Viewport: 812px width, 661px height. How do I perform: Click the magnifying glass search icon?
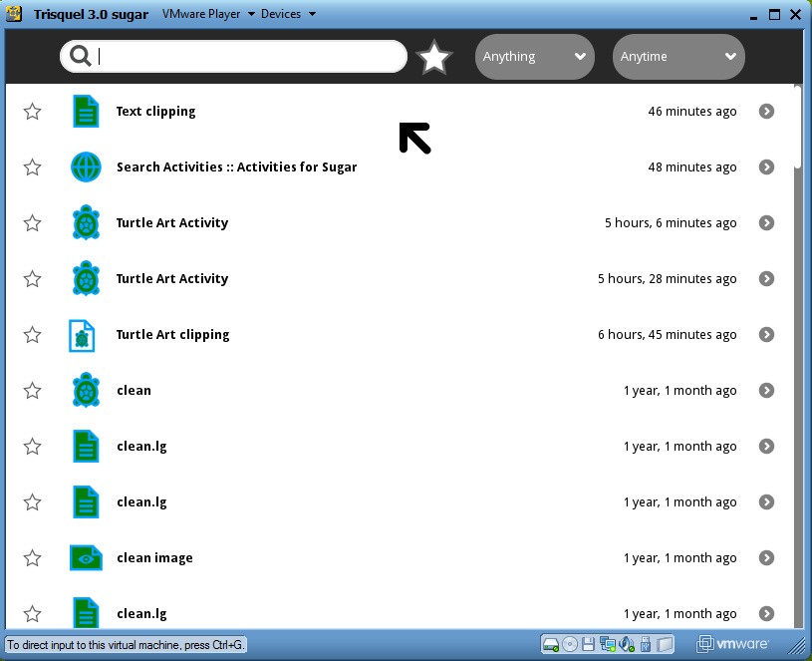pos(81,57)
